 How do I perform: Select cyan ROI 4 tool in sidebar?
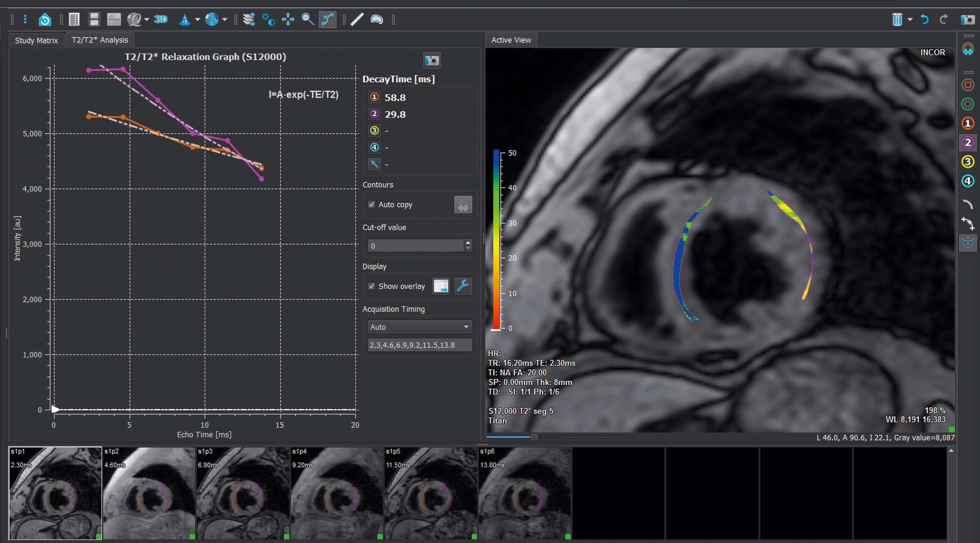[968, 181]
